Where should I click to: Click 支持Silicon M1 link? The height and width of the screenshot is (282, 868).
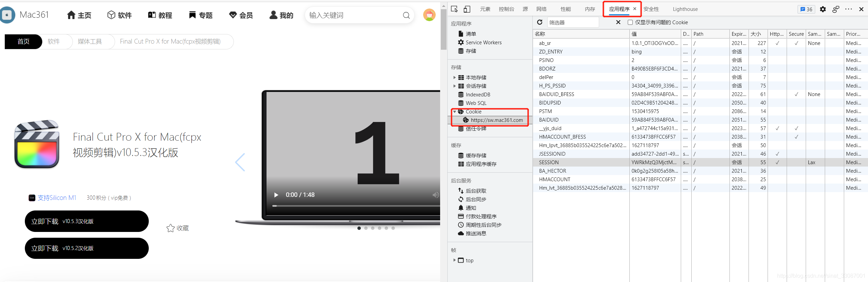[x=57, y=198]
